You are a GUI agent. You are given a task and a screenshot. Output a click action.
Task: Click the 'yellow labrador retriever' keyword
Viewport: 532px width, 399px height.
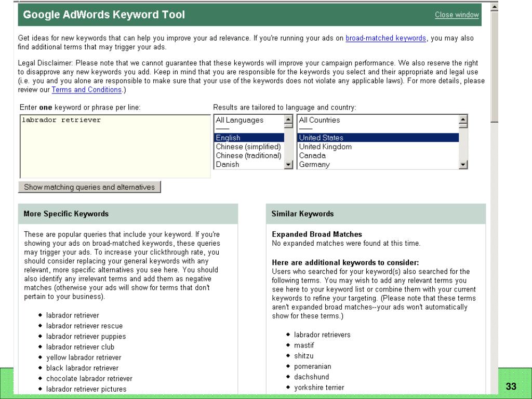[x=84, y=357]
